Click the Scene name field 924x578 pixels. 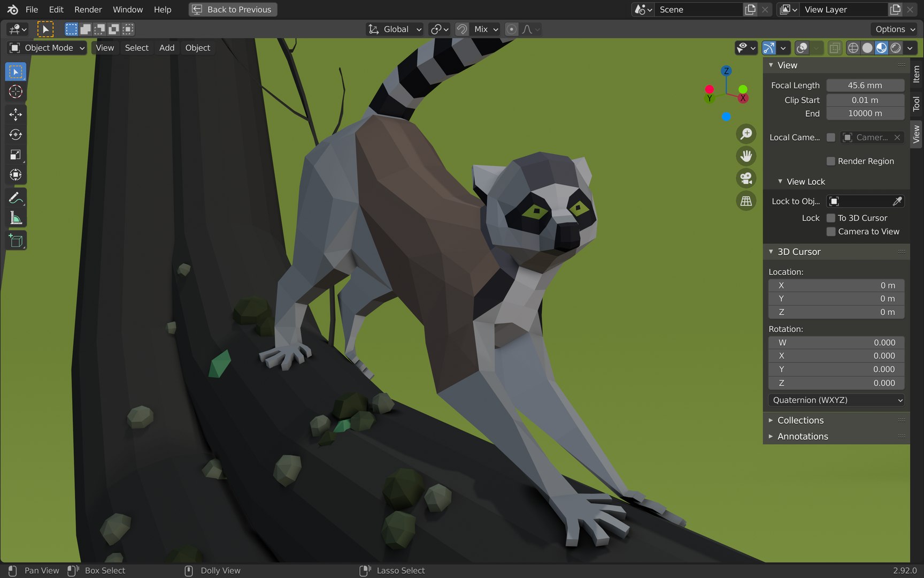click(699, 10)
